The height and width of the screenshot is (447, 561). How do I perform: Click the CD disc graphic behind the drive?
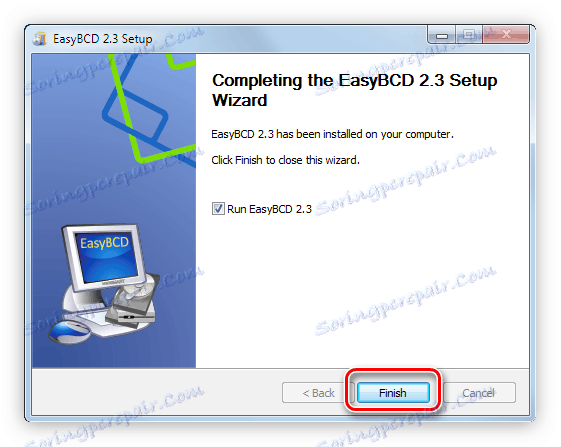[136, 289]
